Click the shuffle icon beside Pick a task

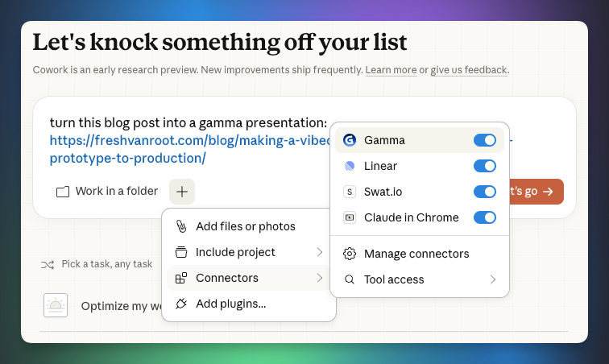tap(48, 264)
